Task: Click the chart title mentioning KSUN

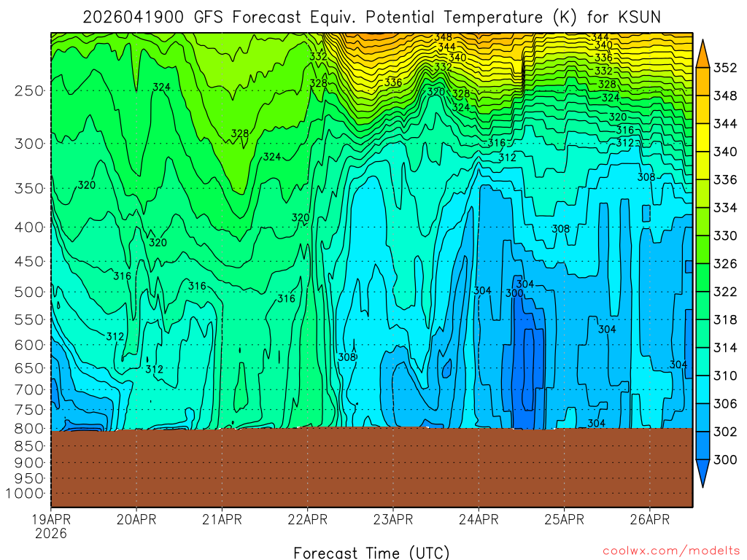Action: pos(371,17)
